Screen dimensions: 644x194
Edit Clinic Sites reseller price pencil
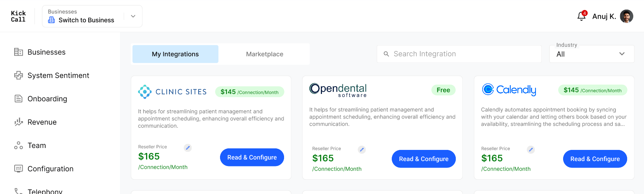pyautogui.click(x=187, y=148)
